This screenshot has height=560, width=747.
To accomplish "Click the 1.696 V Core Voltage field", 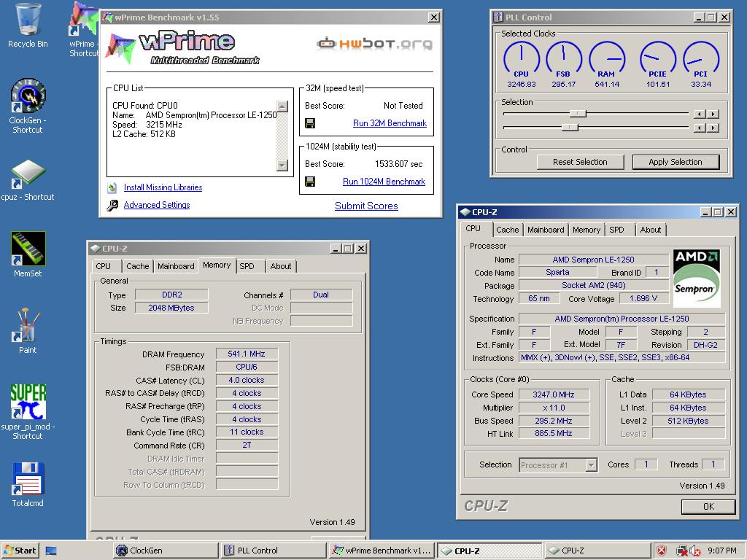I will [643, 298].
